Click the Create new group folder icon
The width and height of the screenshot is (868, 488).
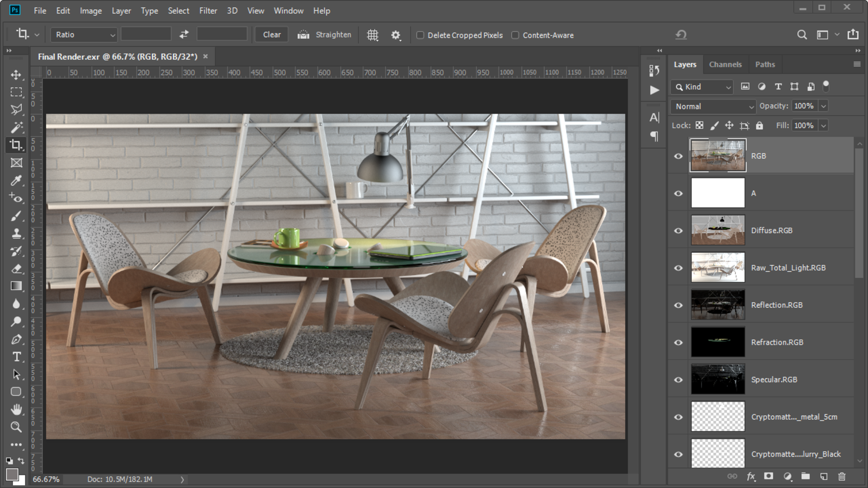point(805,476)
